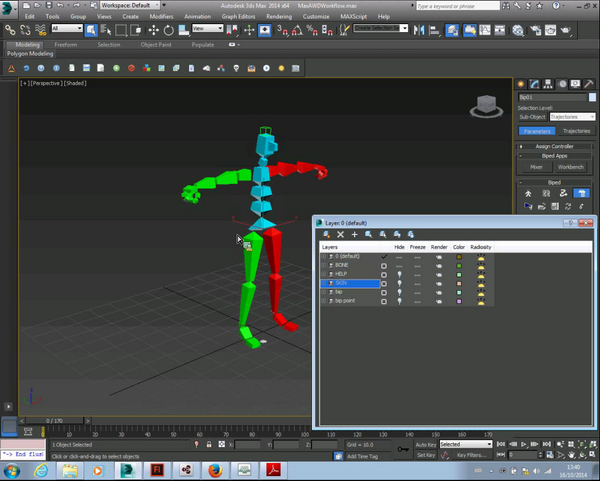Open the key mode Selected dropdown
The width and height of the screenshot is (600, 481).
coord(465,444)
